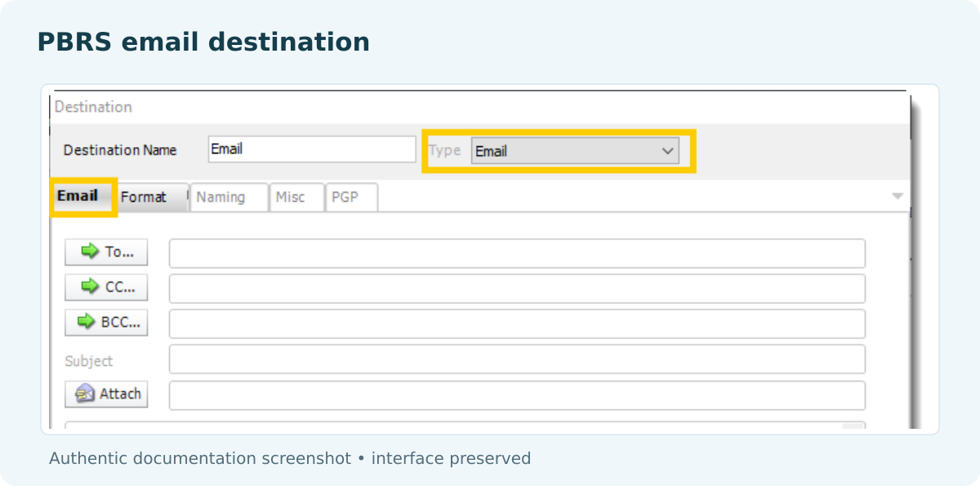Open the Type dropdown showing Email
Viewport: 980px width, 486px height.
(575, 150)
